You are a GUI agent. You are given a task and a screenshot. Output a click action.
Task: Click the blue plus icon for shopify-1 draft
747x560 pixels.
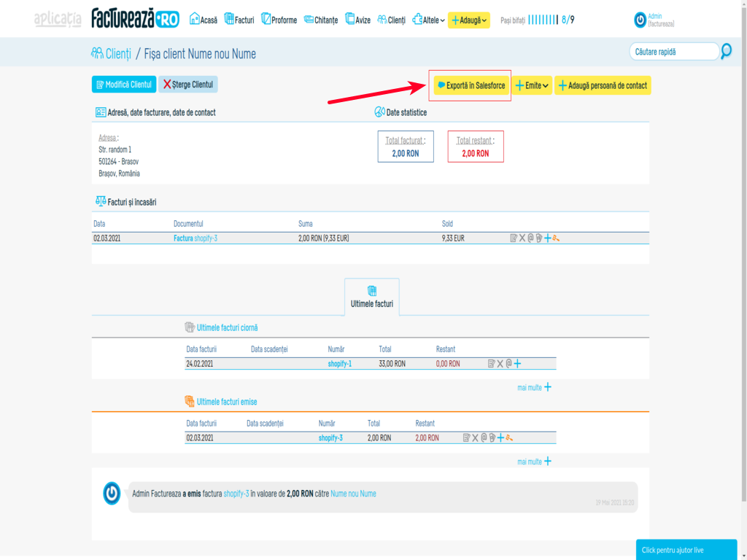517,362
